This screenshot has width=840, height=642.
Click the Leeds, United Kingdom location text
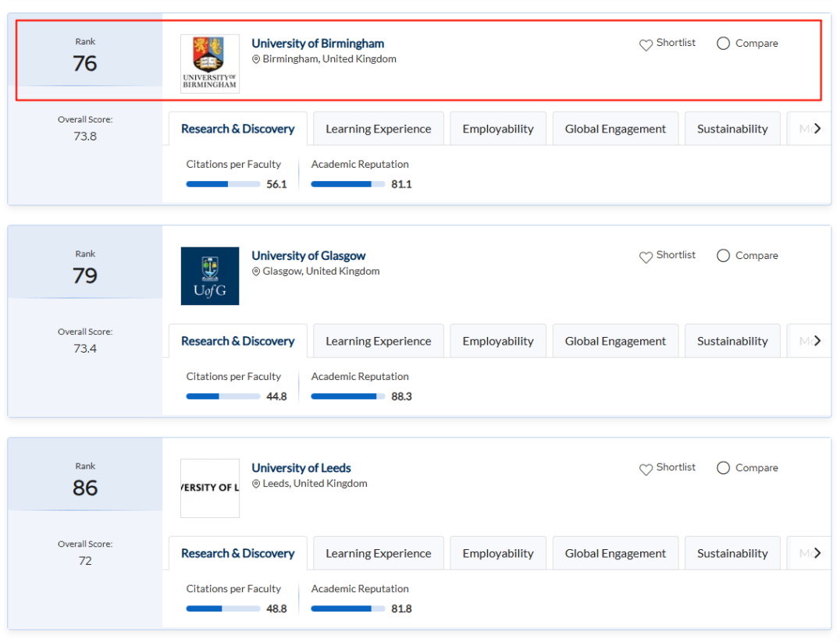315,483
